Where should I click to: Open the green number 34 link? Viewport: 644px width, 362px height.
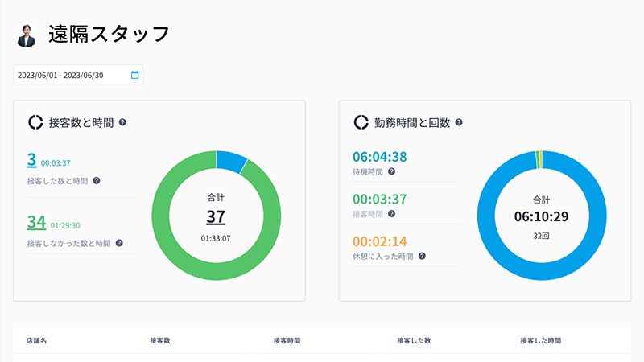[x=36, y=222]
